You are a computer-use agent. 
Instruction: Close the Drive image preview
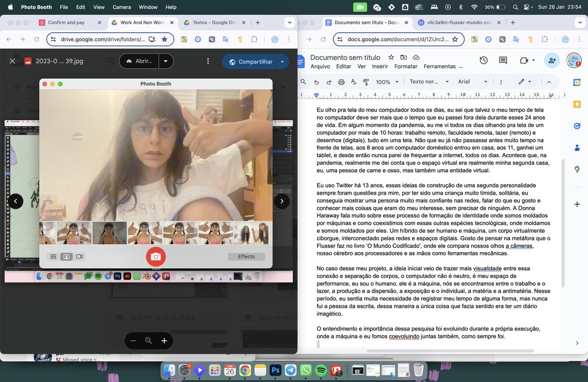point(12,61)
